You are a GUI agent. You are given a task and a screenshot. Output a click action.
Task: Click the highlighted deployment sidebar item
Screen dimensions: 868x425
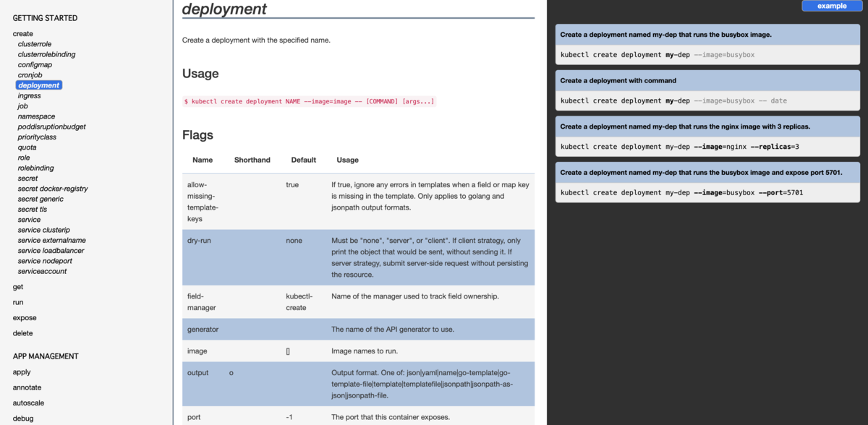tap(39, 85)
